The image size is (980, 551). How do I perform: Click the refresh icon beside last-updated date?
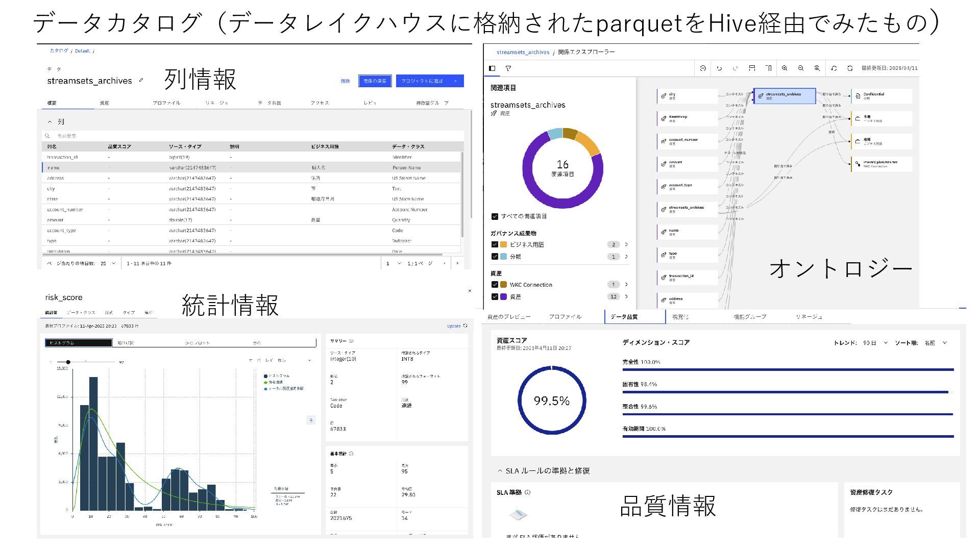[850, 68]
